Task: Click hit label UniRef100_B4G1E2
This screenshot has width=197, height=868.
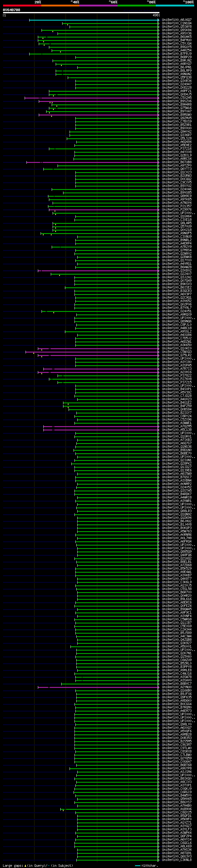Action: 176,403
